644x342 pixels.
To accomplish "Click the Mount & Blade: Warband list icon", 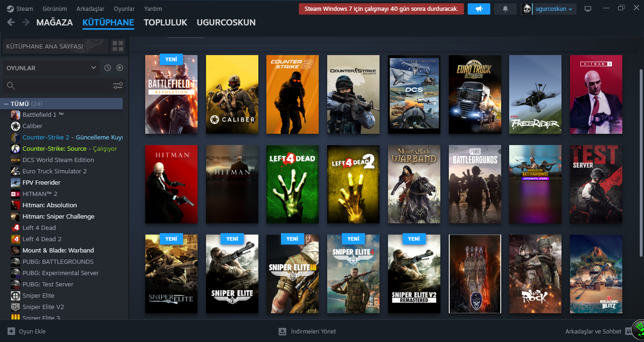I will coord(15,250).
